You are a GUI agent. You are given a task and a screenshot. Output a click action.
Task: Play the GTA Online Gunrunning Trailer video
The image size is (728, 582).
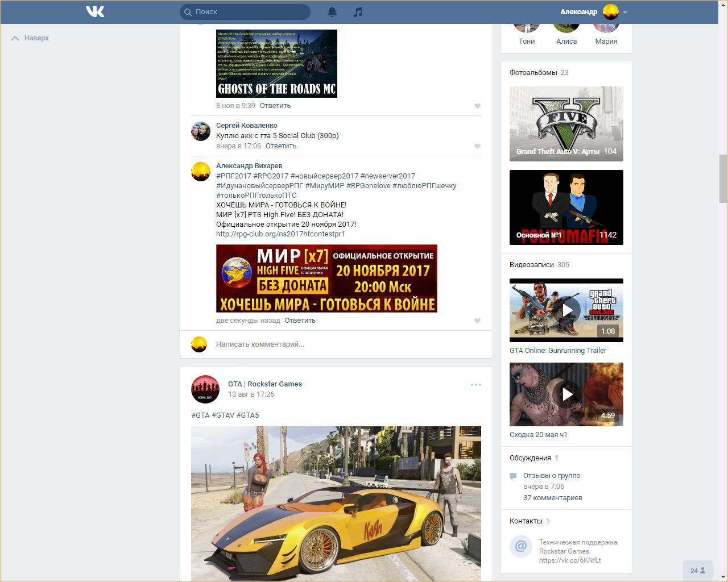click(566, 310)
